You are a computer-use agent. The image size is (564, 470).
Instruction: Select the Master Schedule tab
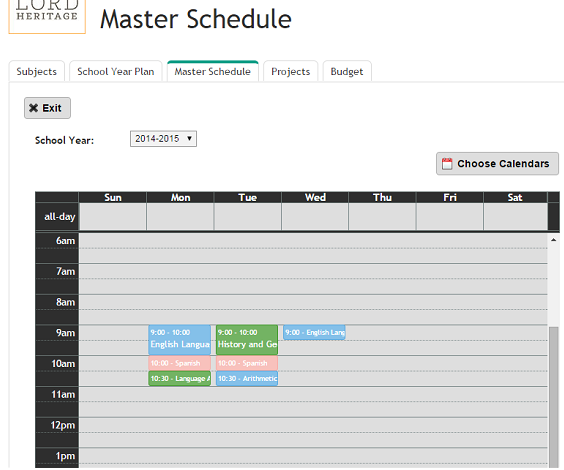pyautogui.click(x=213, y=71)
